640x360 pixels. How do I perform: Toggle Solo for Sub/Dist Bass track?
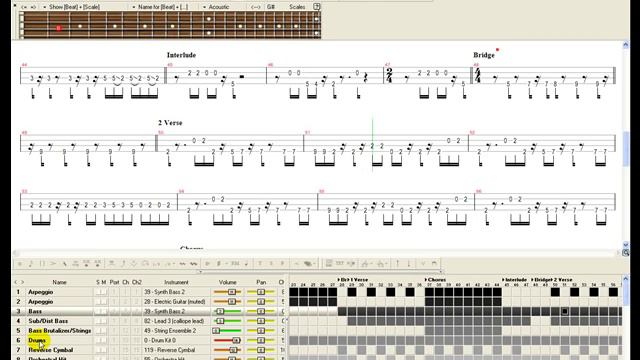click(x=98, y=321)
